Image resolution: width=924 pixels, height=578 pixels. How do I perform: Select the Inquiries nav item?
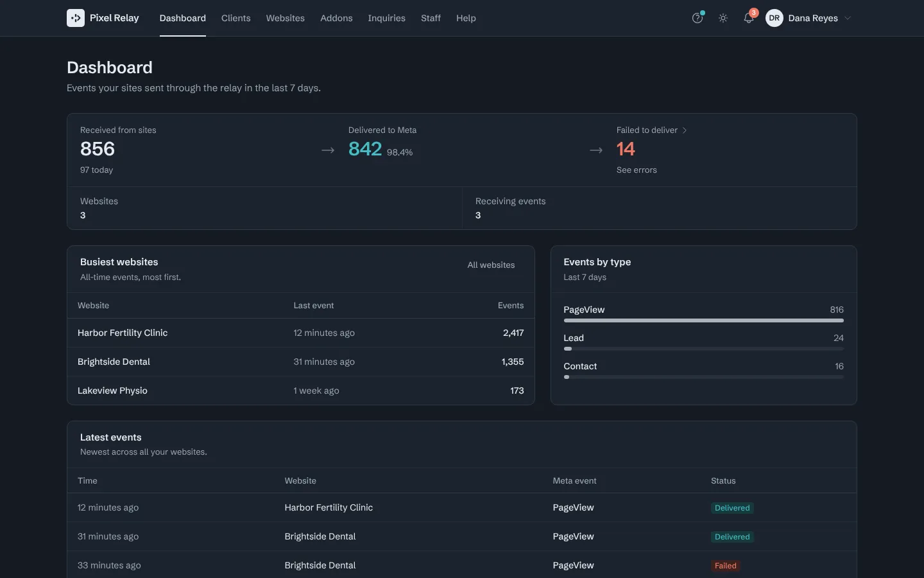pyautogui.click(x=386, y=18)
